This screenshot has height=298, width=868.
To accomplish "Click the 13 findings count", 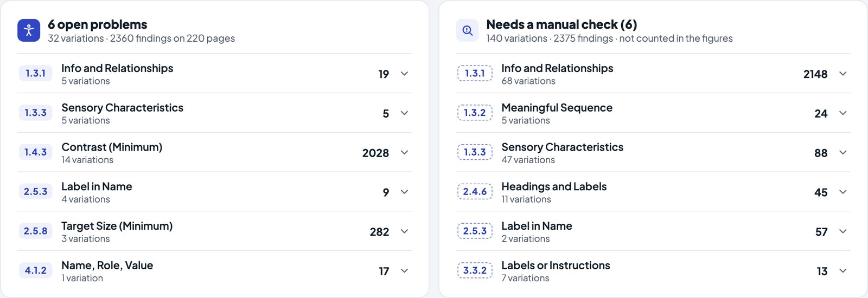I will click(x=822, y=271).
